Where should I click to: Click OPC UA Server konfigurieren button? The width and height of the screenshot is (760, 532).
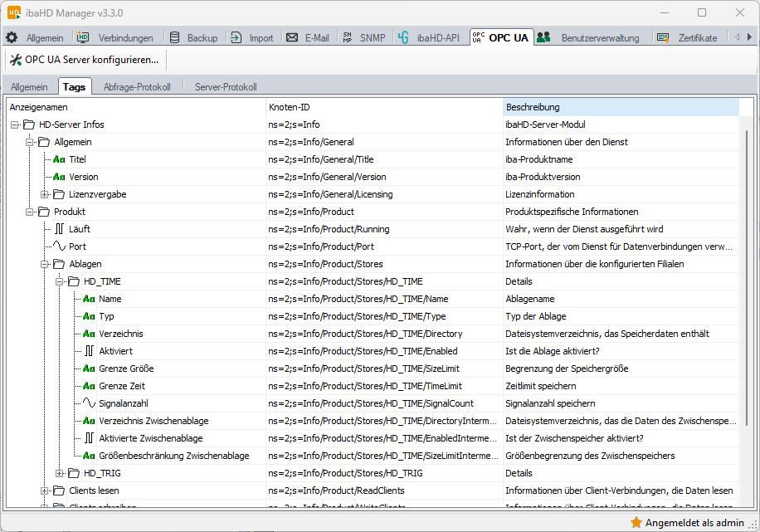click(84, 60)
